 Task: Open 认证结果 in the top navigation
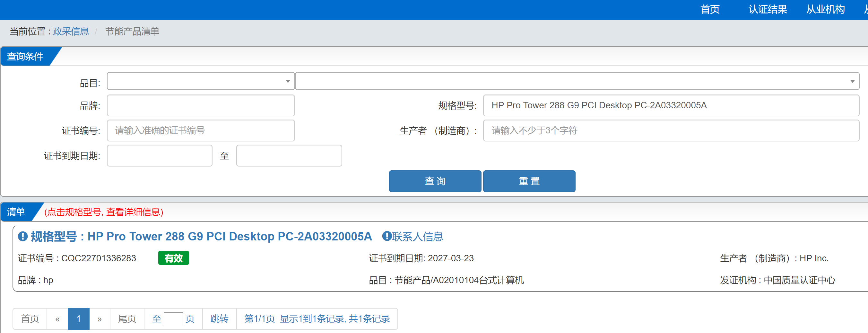(x=768, y=9)
